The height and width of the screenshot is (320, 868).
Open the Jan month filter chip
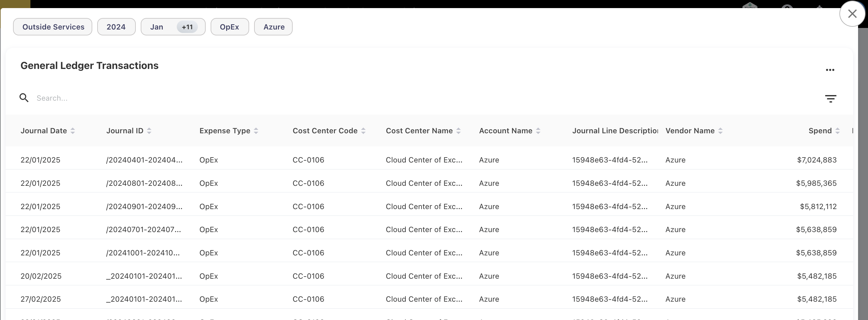(x=157, y=27)
